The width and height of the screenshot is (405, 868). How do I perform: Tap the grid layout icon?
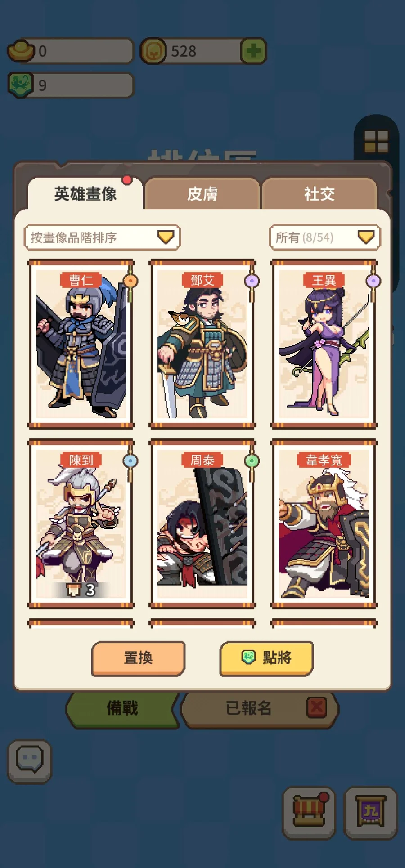point(376,142)
